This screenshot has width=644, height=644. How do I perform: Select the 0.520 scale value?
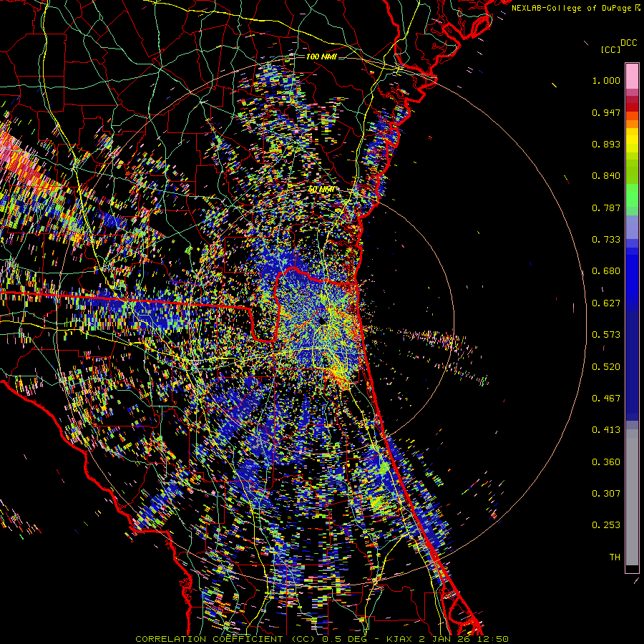pos(606,367)
